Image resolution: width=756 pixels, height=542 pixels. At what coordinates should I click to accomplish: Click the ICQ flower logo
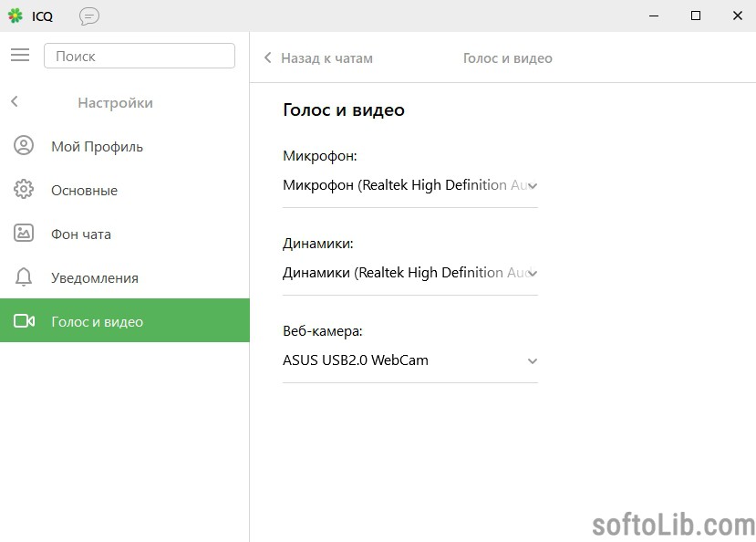[16, 16]
